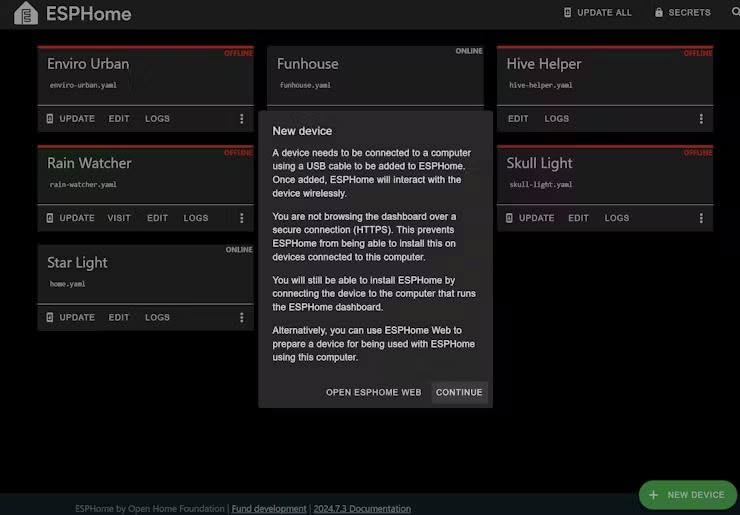Click the green New Device button
The image size is (740, 515).
click(x=688, y=495)
